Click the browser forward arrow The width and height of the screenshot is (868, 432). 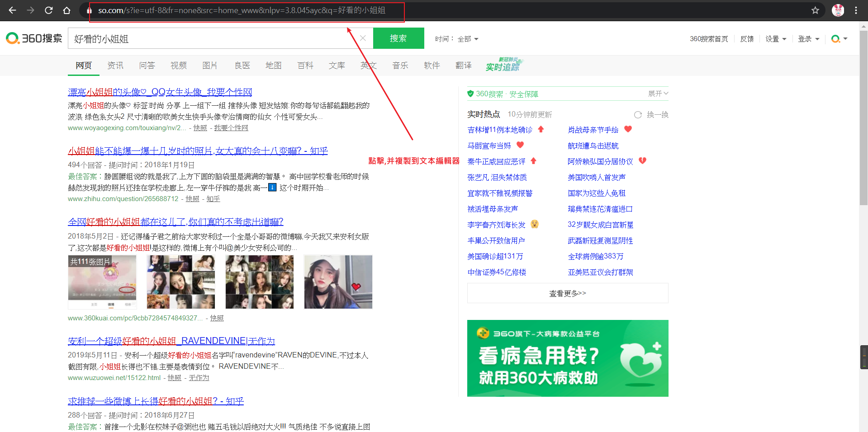click(x=30, y=10)
